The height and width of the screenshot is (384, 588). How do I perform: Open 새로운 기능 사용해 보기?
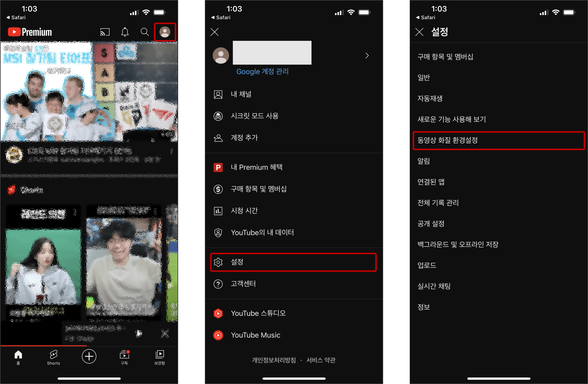click(499, 119)
